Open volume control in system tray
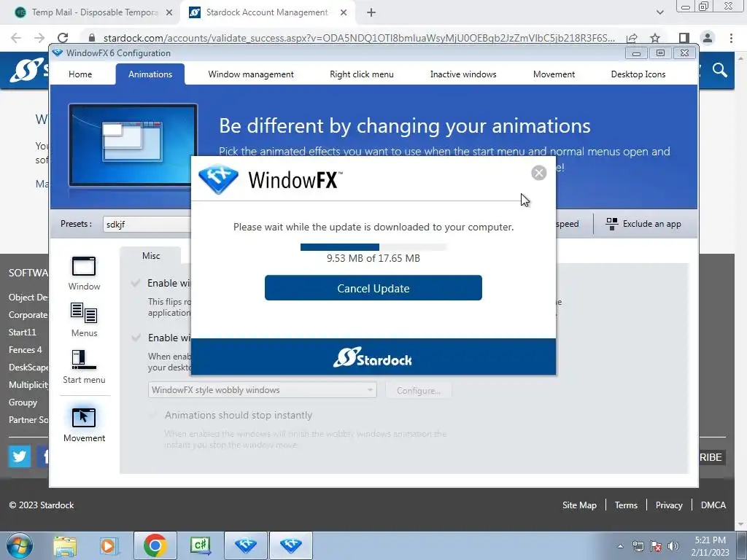Viewport: 747px width, 560px height. [x=673, y=546]
